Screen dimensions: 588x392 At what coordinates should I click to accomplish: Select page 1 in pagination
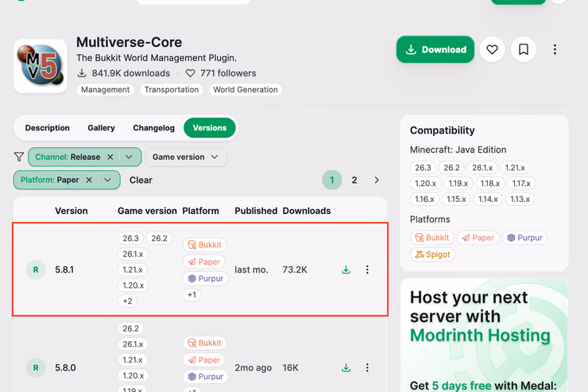tap(332, 180)
